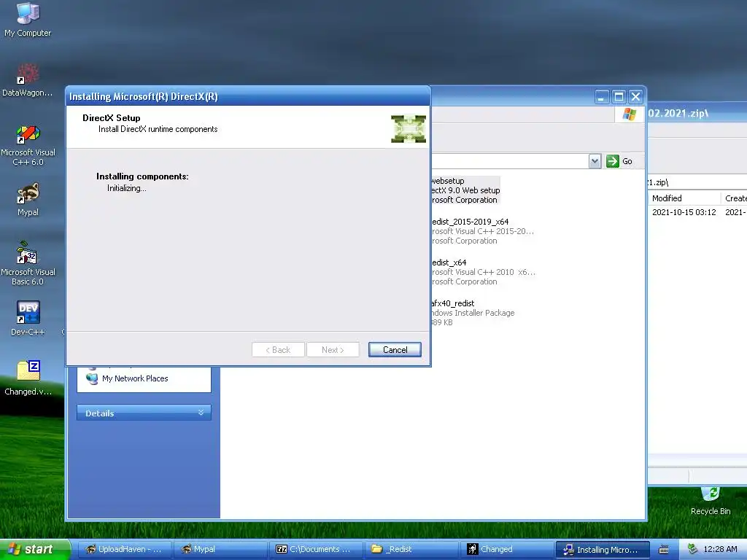Open My Network Places link

pos(135,378)
